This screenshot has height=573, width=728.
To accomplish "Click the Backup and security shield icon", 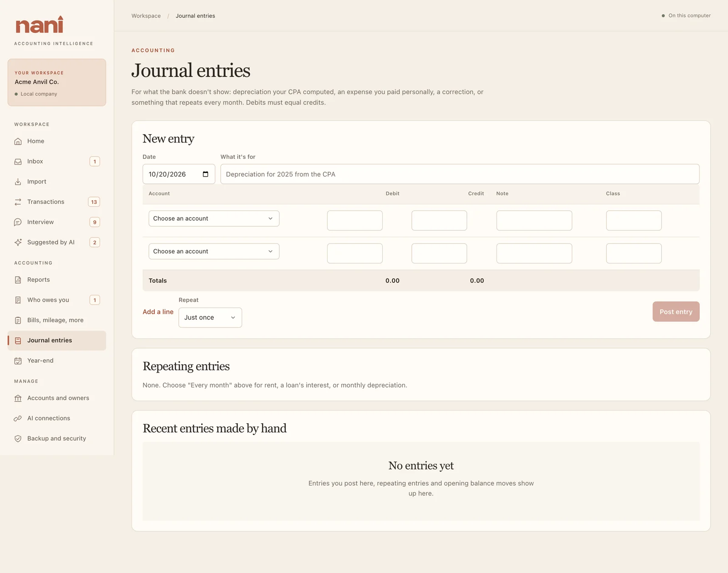I will 18,439.
